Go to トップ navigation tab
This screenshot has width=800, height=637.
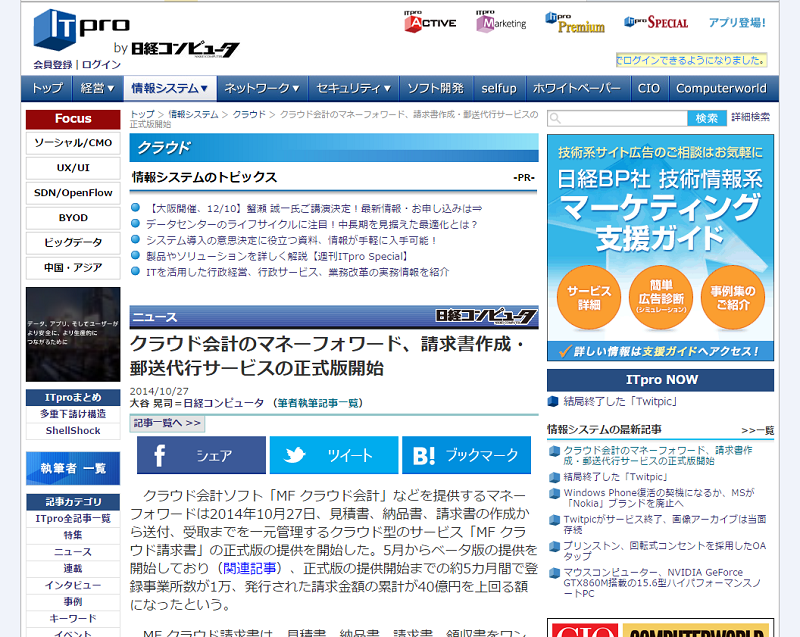(47, 89)
